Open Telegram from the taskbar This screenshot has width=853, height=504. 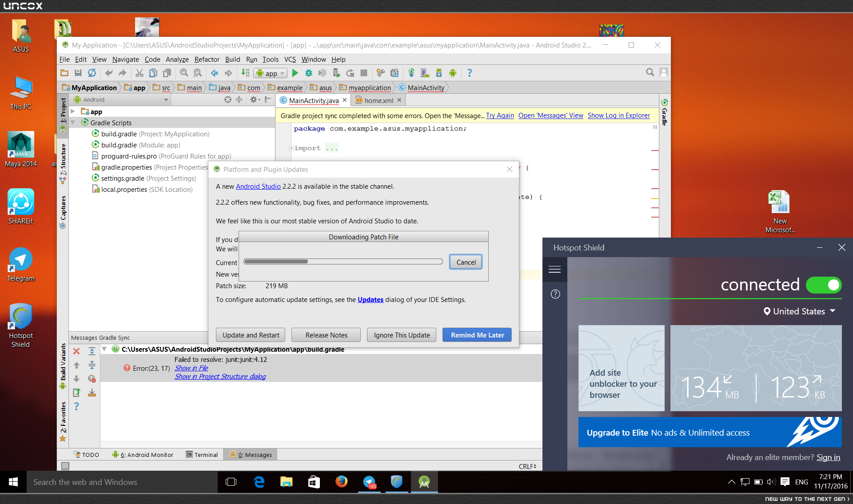(x=369, y=482)
